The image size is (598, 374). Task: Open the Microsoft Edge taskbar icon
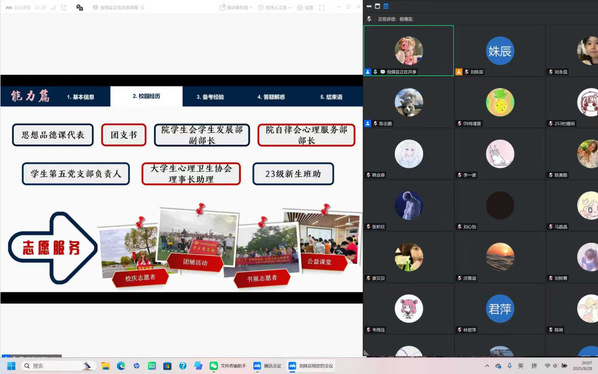coord(121,366)
